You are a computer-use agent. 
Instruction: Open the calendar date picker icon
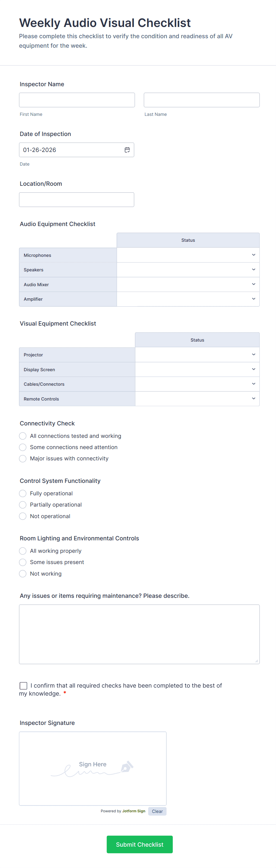coord(127,150)
